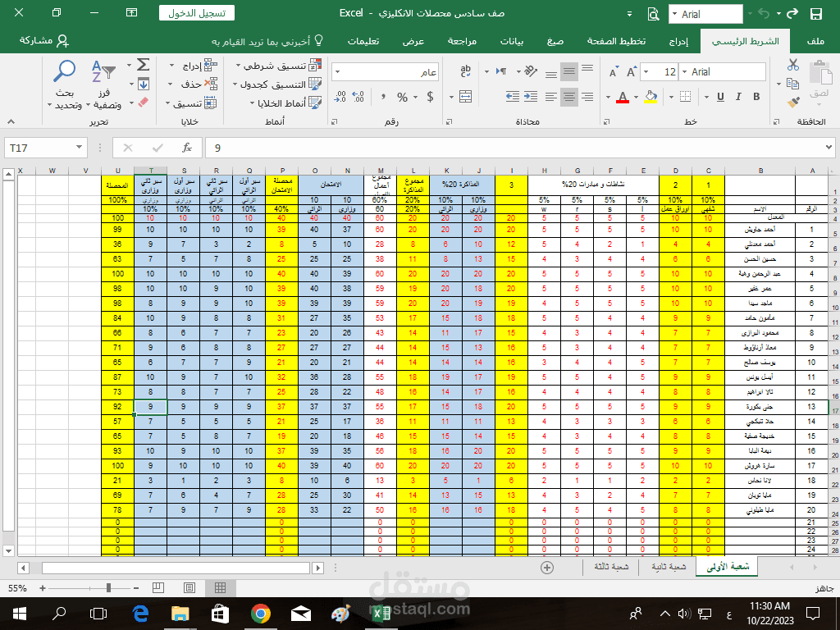Click the Name Box showing T17
The image size is (840, 630).
click(x=46, y=148)
